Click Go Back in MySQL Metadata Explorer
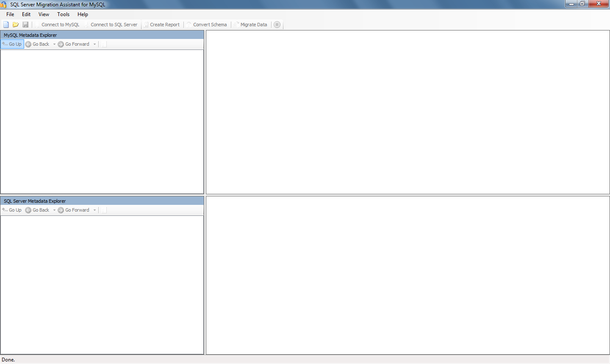The width and height of the screenshot is (610, 364). (x=37, y=44)
